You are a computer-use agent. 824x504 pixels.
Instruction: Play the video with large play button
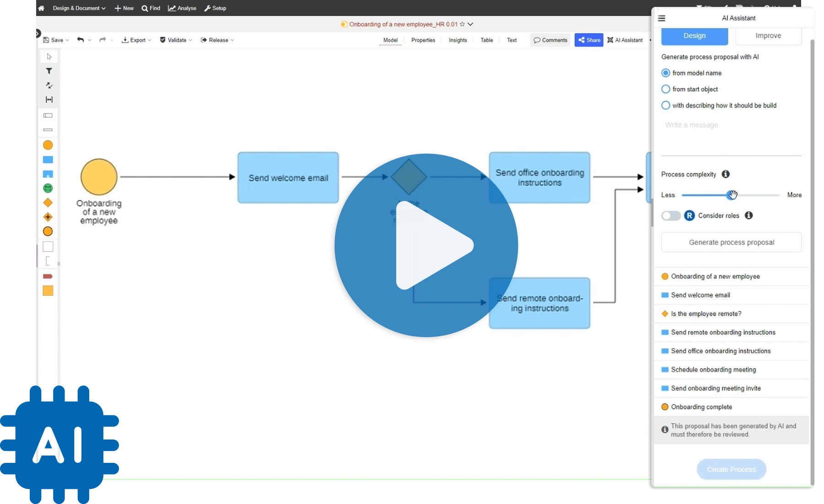coord(426,245)
